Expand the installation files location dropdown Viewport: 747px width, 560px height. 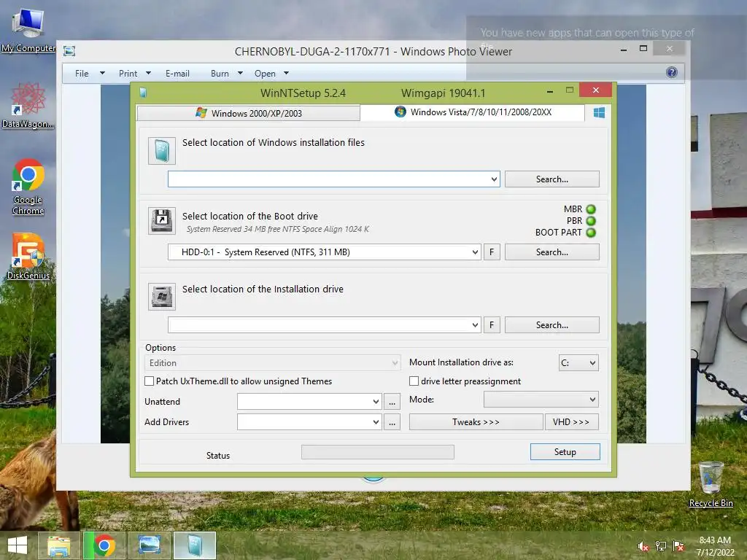(x=494, y=179)
